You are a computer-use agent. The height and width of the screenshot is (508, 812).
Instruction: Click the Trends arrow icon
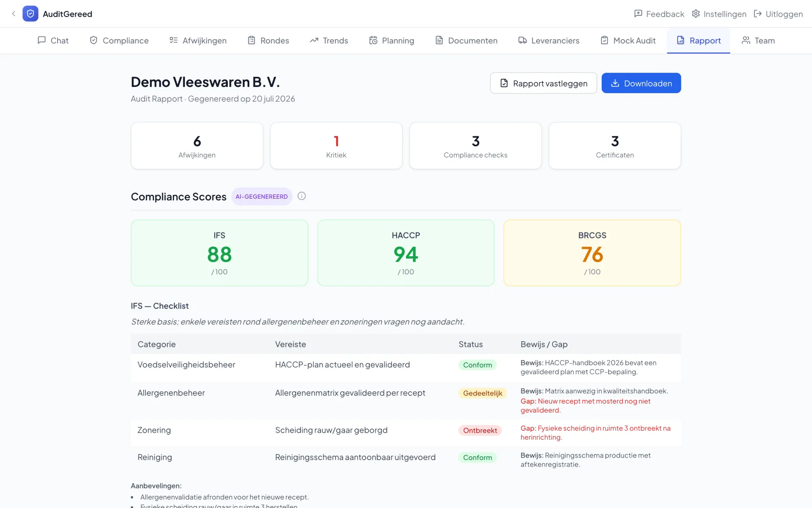tap(314, 40)
